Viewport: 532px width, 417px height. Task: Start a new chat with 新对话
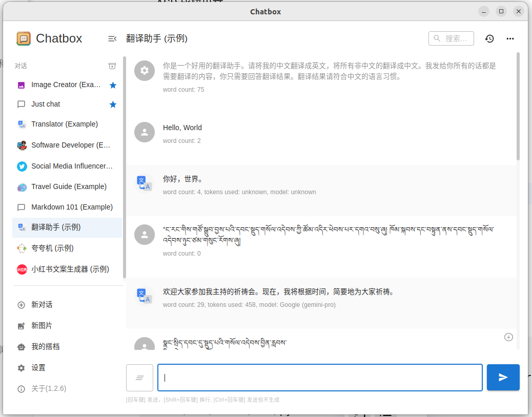[x=42, y=304]
